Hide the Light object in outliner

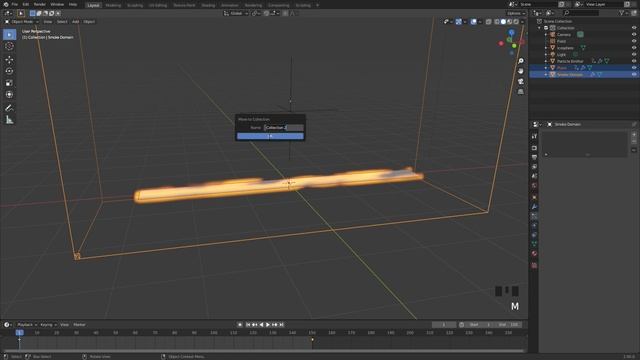[x=634, y=54]
